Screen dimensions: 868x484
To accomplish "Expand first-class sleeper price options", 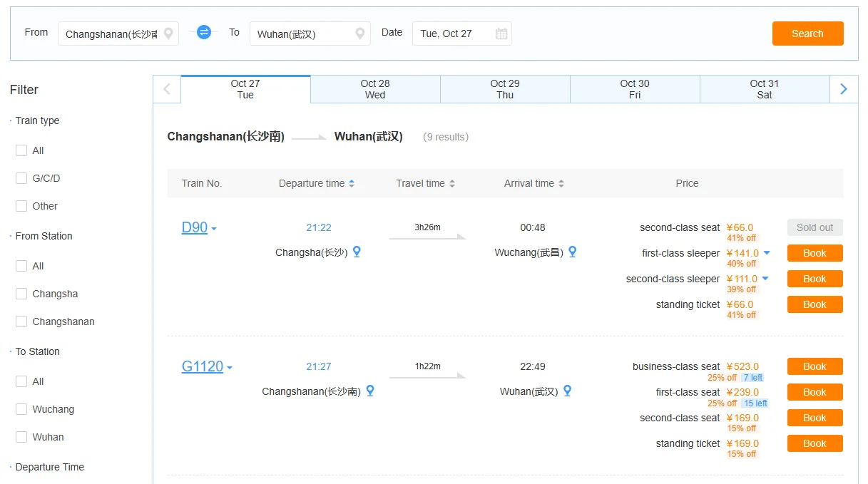I will tap(767, 253).
